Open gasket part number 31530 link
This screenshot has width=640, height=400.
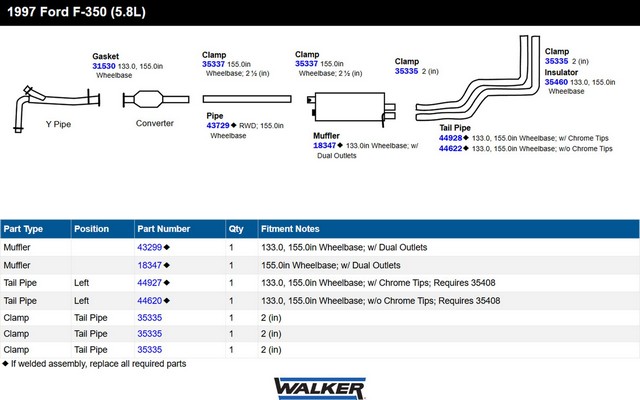point(104,66)
